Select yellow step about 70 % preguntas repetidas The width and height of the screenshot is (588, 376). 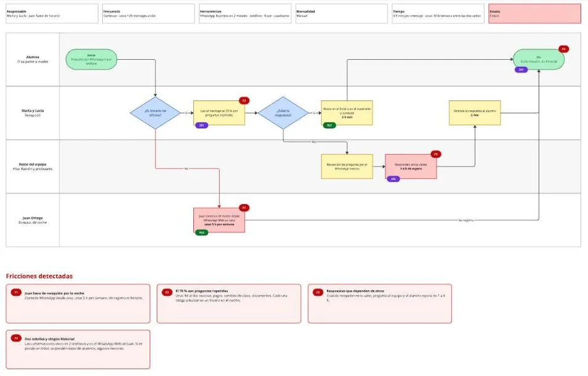[x=219, y=113]
